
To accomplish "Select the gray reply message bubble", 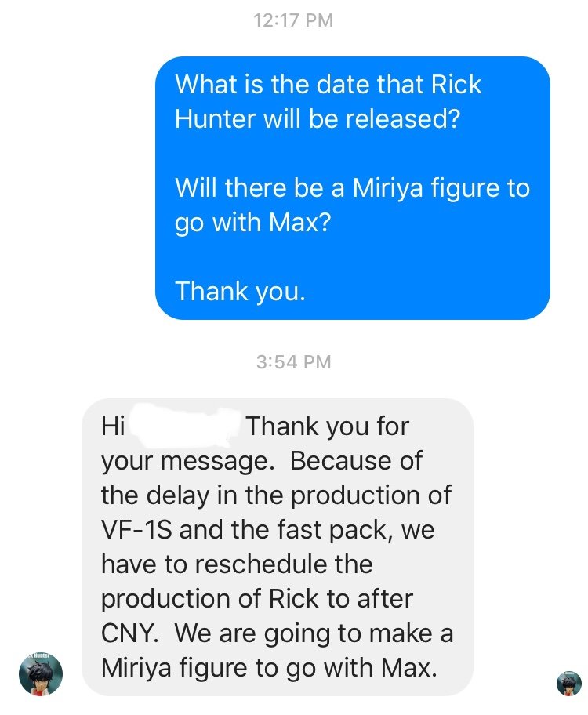I will pos(278,546).
